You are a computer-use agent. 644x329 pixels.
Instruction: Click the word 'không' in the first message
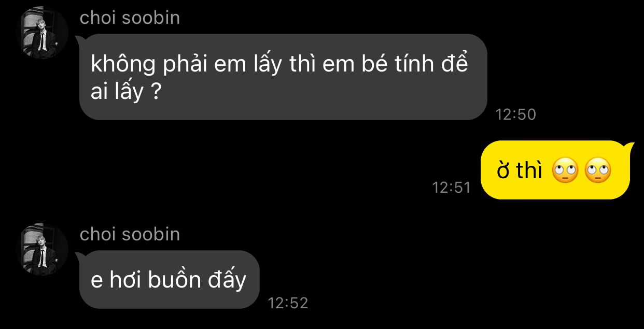[123, 65]
